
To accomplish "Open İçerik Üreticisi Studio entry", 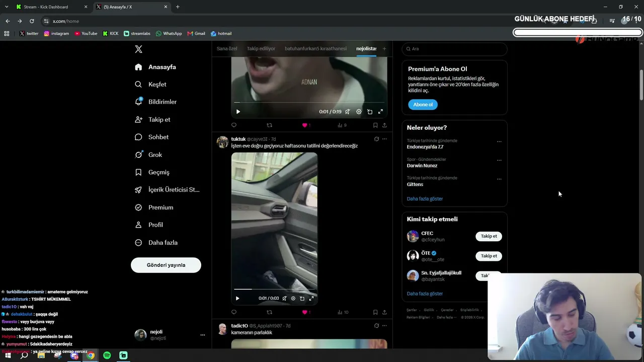I will [167, 190].
